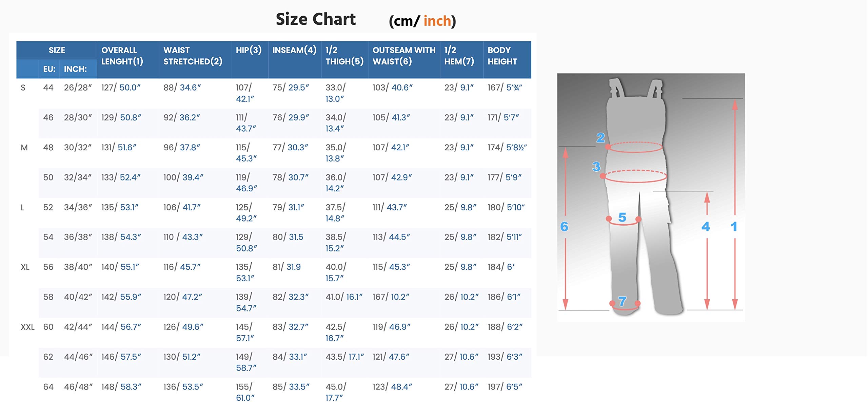The height and width of the screenshot is (417, 868).
Task: Click the Size Chart title
Action: [316, 19]
